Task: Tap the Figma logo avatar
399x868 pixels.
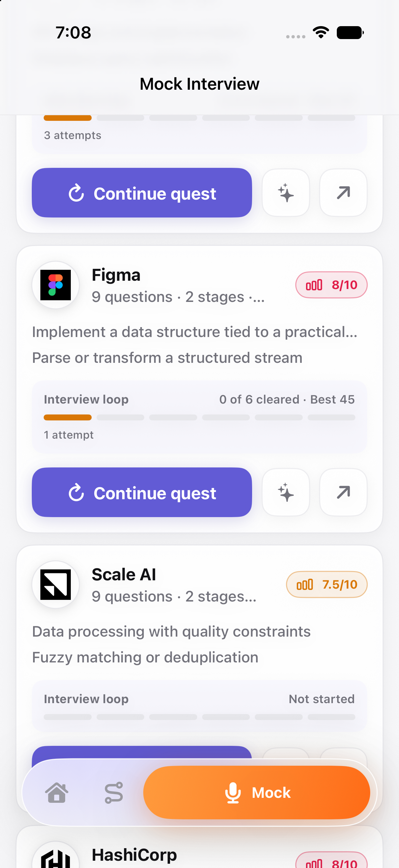Action: (56, 285)
